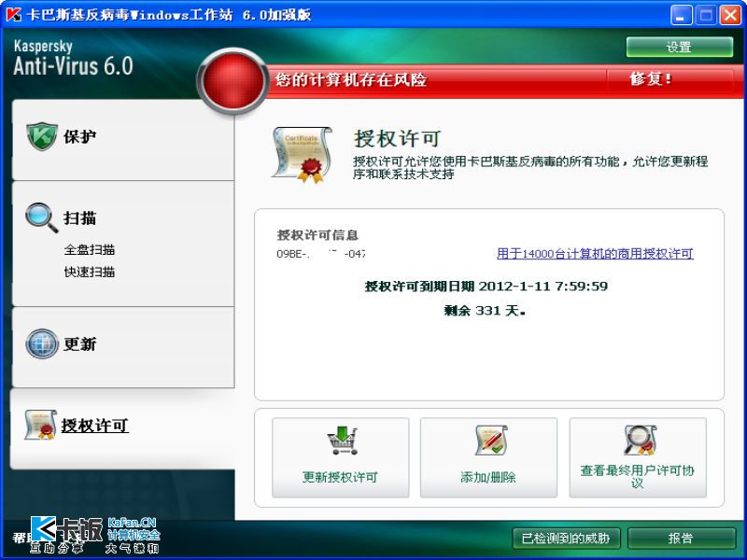Start 全盘扫描 full scan

(90, 249)
